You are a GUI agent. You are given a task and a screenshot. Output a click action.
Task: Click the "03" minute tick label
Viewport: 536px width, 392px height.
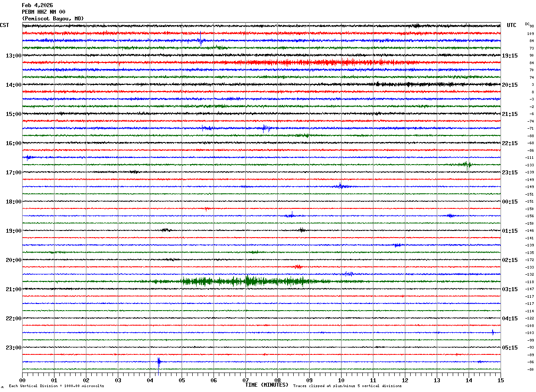point(118,380)
